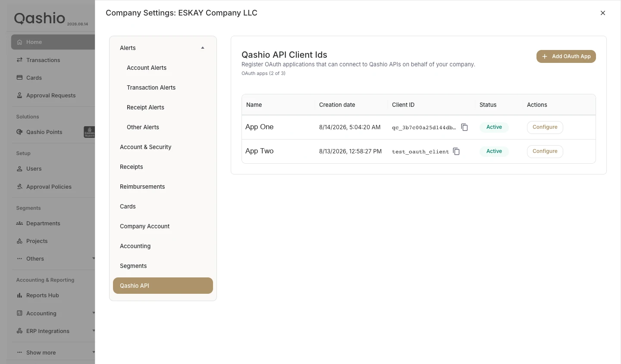Expand the ERP Integrations dropdown arrow
621x364 pixels.
pyautogui.click(x=93, y=331)
